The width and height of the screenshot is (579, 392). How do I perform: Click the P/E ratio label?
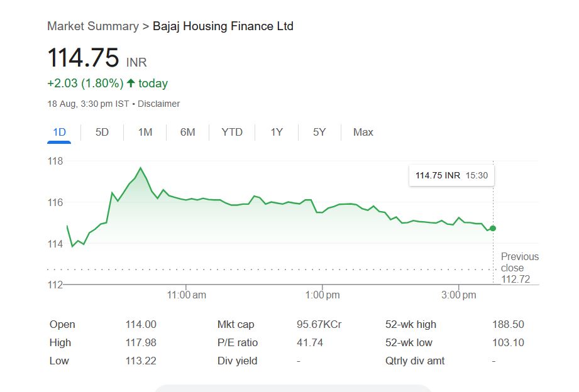[x=238, y=343]
